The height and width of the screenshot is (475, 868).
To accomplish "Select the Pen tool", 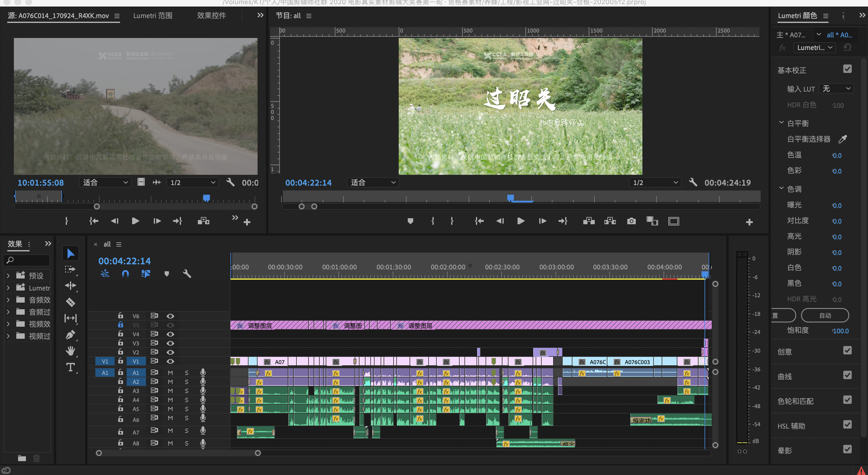I will click(71, 335).
